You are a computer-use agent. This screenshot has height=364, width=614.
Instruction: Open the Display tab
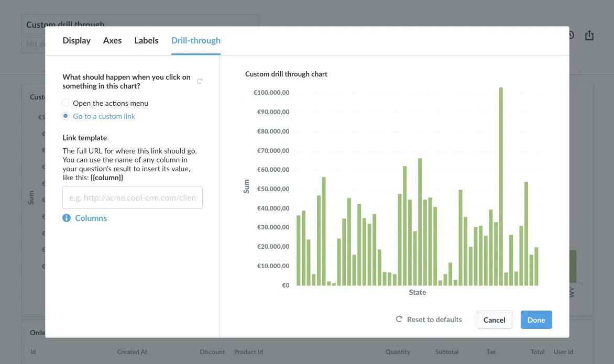pyautogui.click(x=76, y=41)
